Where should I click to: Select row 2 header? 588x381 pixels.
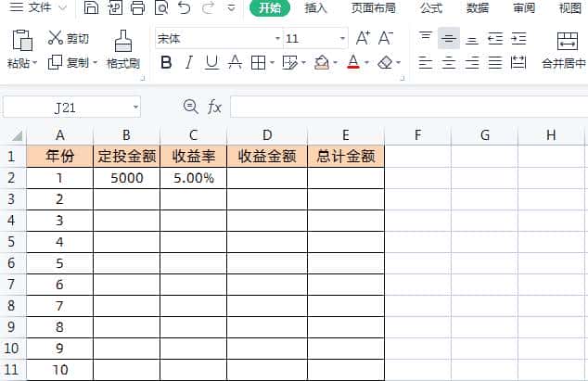[12, 178]
